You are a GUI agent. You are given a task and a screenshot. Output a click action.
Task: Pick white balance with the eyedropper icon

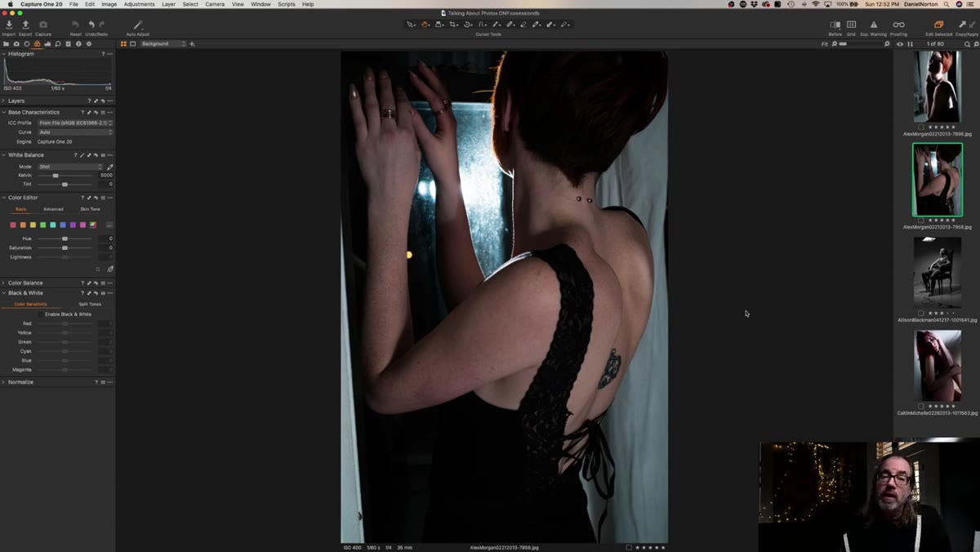[x=110, y=167]
